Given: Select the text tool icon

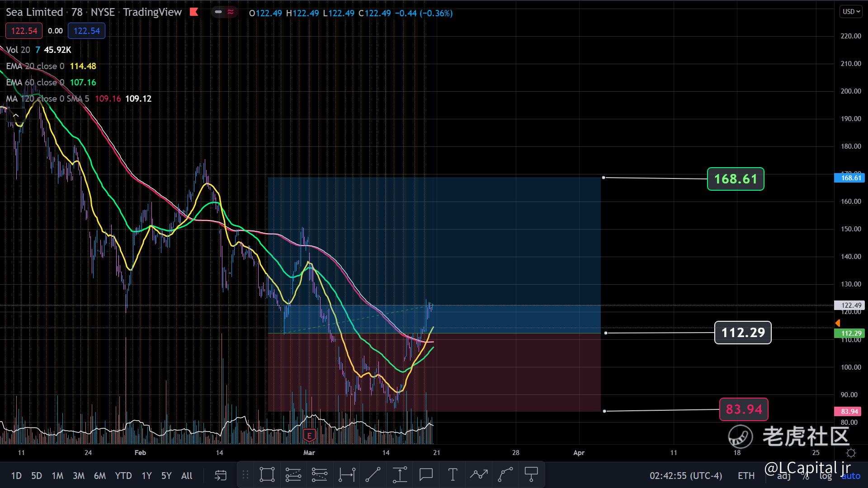Looking at the screenshot, I should click(452, 474).
